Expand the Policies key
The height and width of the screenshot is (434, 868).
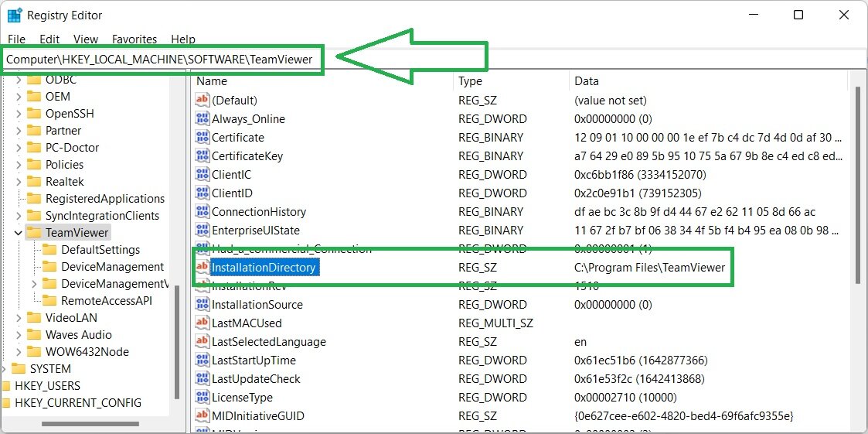coord(19,165)
